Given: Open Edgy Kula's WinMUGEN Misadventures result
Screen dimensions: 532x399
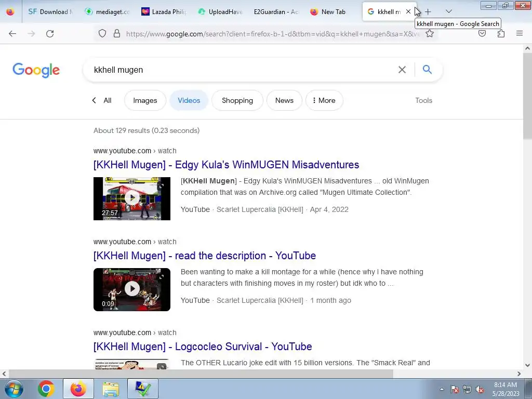Looking at the screenshot, I should tap(227, 165).
